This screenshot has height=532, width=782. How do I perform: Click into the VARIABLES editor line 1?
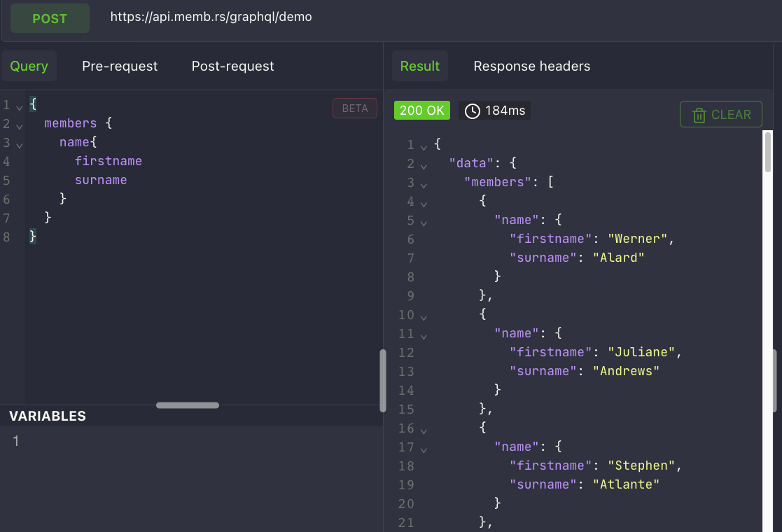point(196,442)
